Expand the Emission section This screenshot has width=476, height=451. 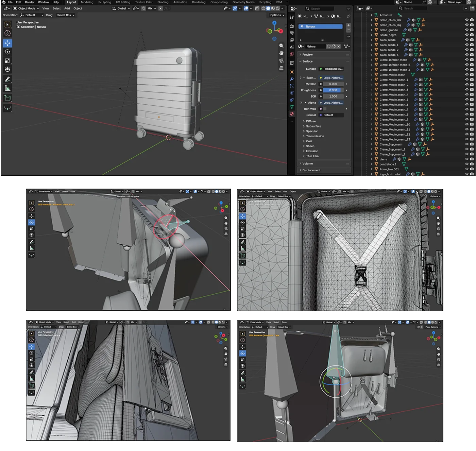point(312,151)
